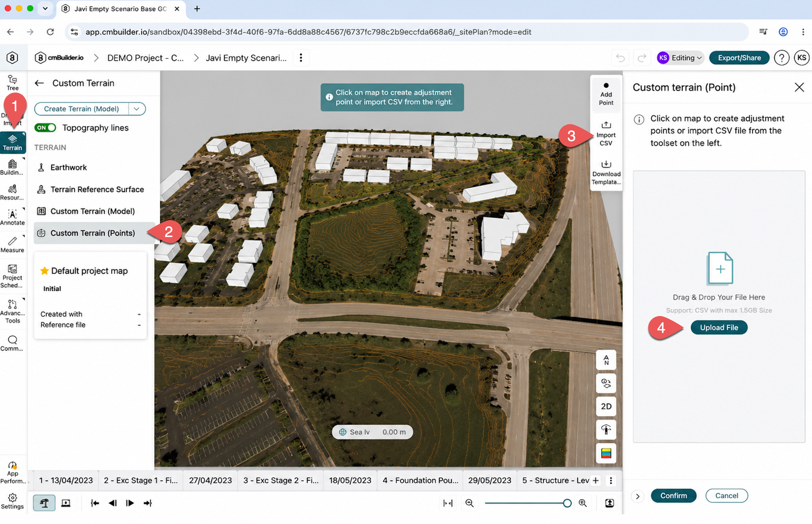Image resolution: width=812 pixels, height=524 pixels.
Task: Click the person view icon on map
Action: pos(606,430)
